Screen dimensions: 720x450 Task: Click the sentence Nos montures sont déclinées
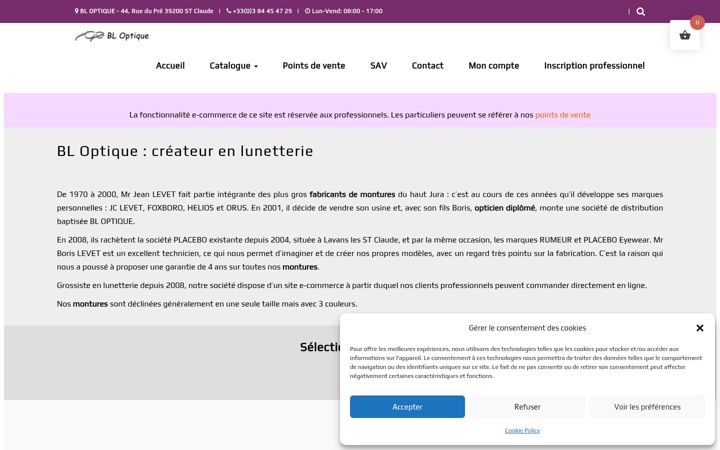click(x=207, y=304)
